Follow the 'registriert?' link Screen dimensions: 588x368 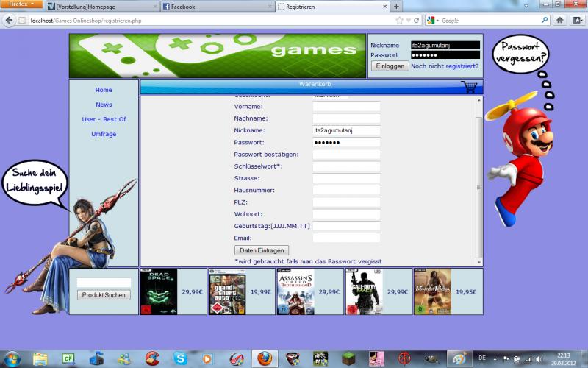point(462,66)
